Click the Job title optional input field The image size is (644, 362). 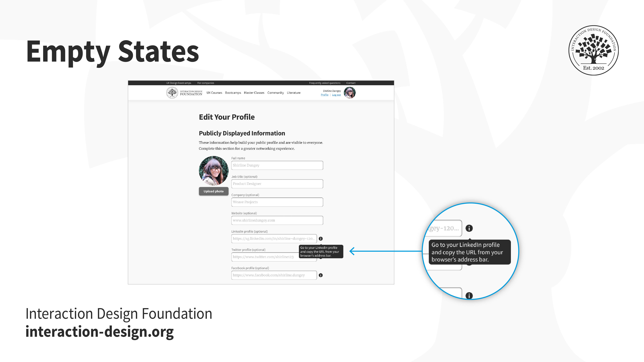click(x=276, y=183)
